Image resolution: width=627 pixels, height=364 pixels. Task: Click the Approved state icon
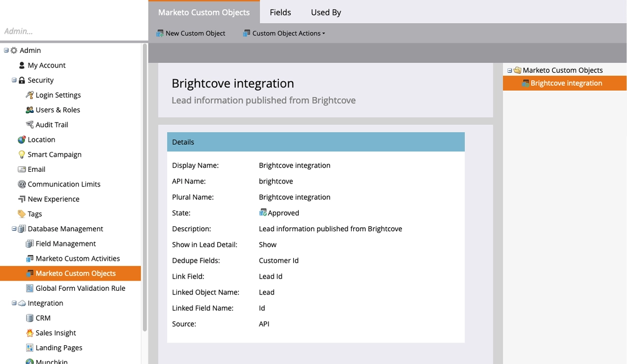pos(263,213)
